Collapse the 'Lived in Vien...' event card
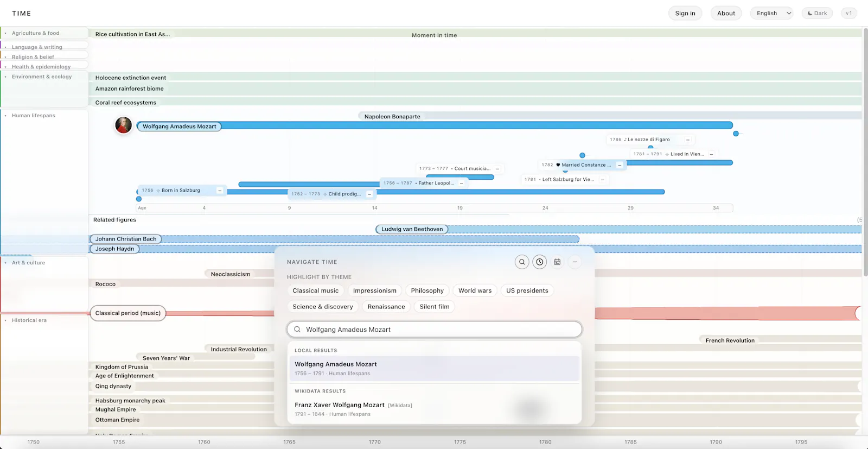The width and height of the screenshot is (868, 449). [x=711, y=154]
